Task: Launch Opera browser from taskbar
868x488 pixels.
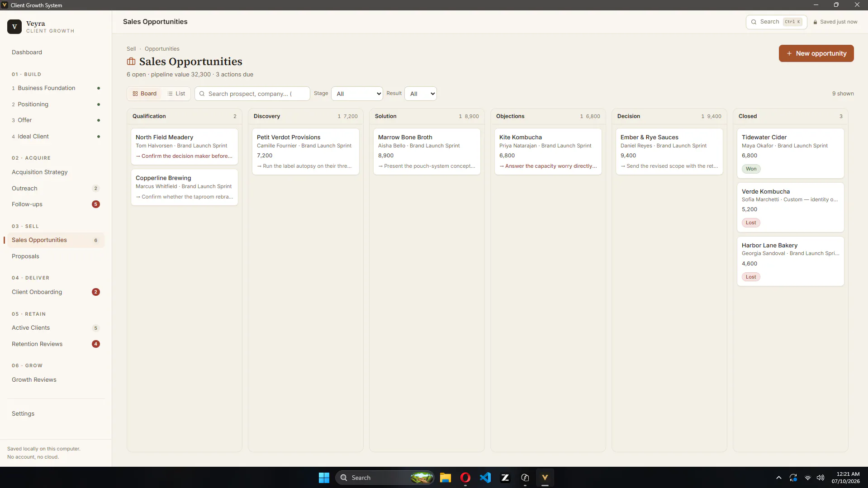Action: (465, 478)
